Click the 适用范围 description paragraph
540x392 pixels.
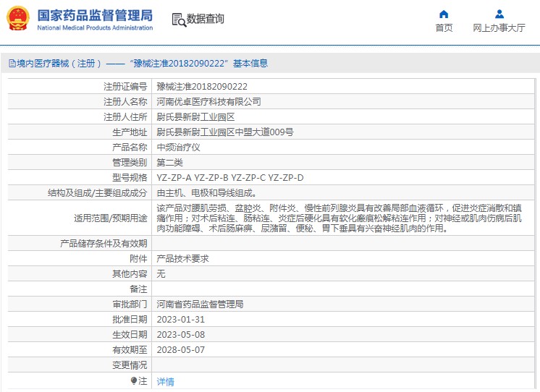(339, 218)
